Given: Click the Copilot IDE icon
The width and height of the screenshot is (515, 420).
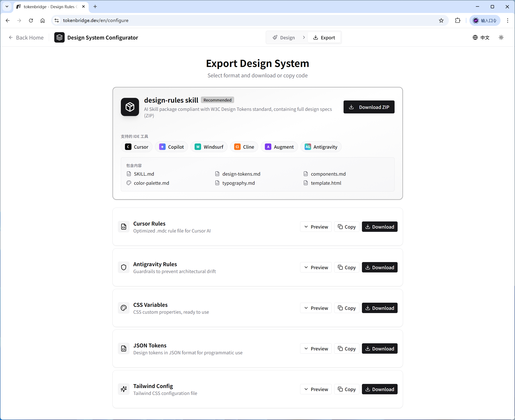Looking at the screenshot, I should click(162, 147).
